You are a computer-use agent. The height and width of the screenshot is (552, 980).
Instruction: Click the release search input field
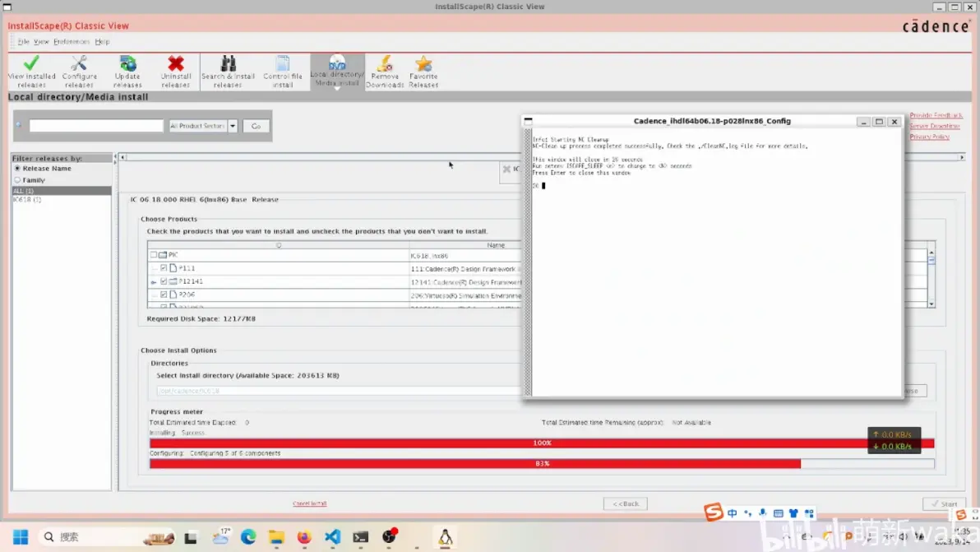[x=96, y=126]
